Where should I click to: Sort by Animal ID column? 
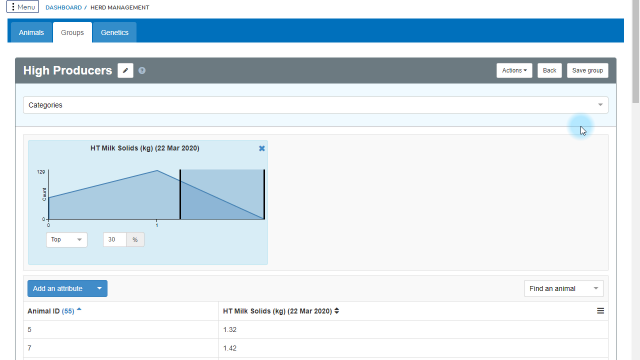[x=54, y=311]
